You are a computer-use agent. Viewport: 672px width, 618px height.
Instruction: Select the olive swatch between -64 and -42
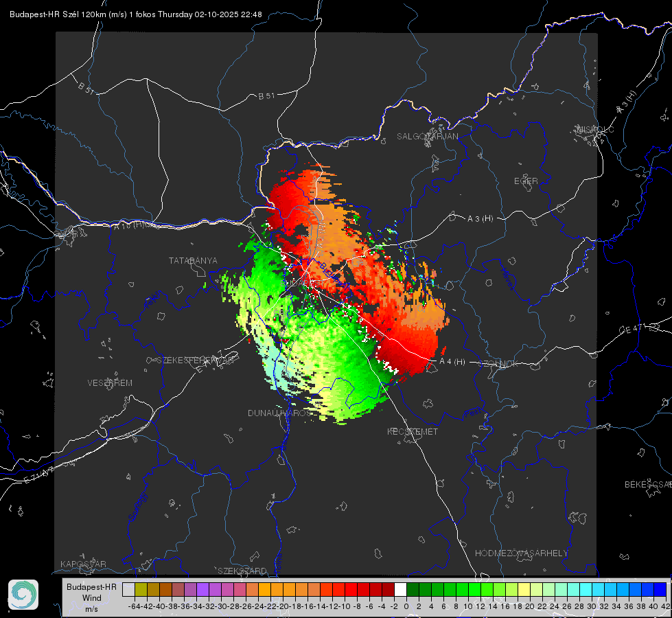pos(141,589)
